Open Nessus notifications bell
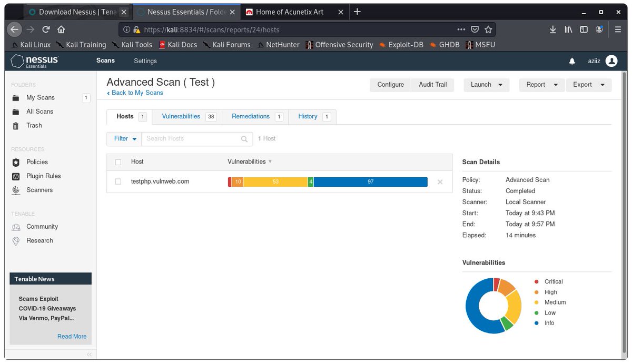 point(572,61)
